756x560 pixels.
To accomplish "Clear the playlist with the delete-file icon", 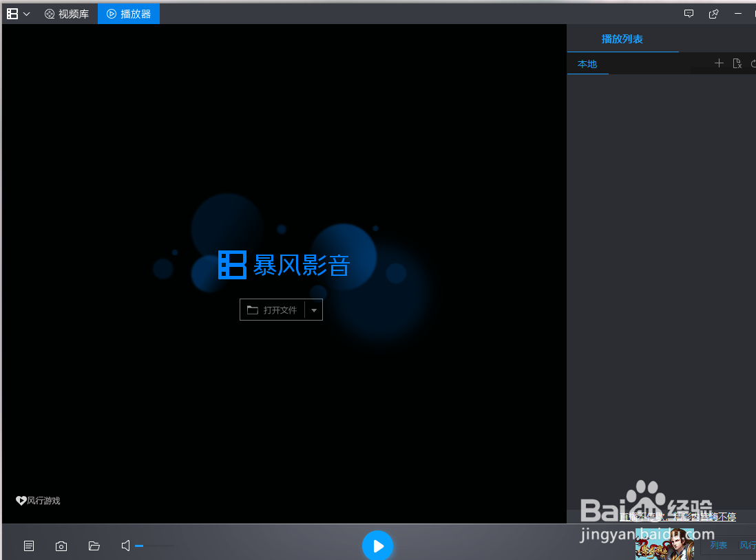I will pos(737,63).
